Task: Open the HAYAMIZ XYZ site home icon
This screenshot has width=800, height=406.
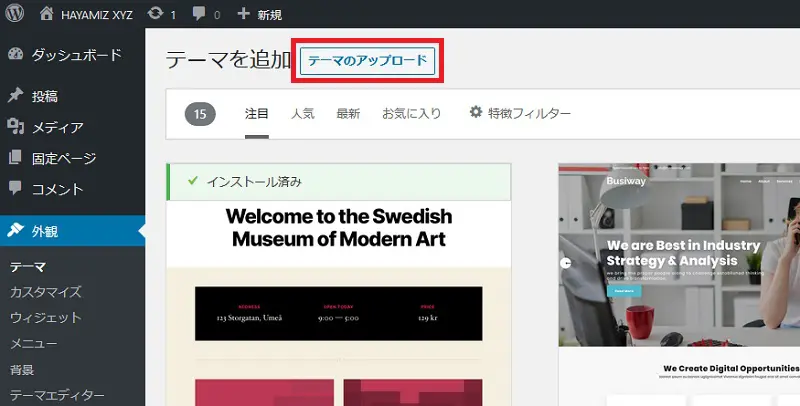Action: click(48, 15)
